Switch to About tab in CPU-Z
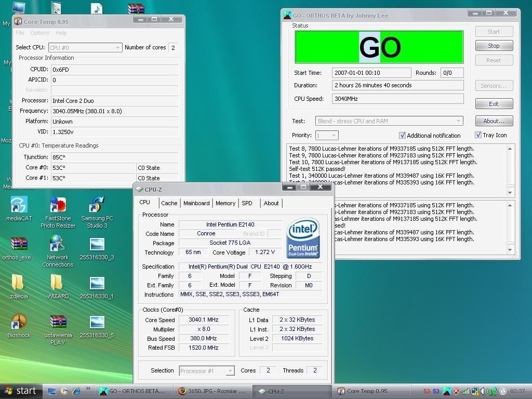Viewport: 532px width, 399px height. tap(271, 203)
